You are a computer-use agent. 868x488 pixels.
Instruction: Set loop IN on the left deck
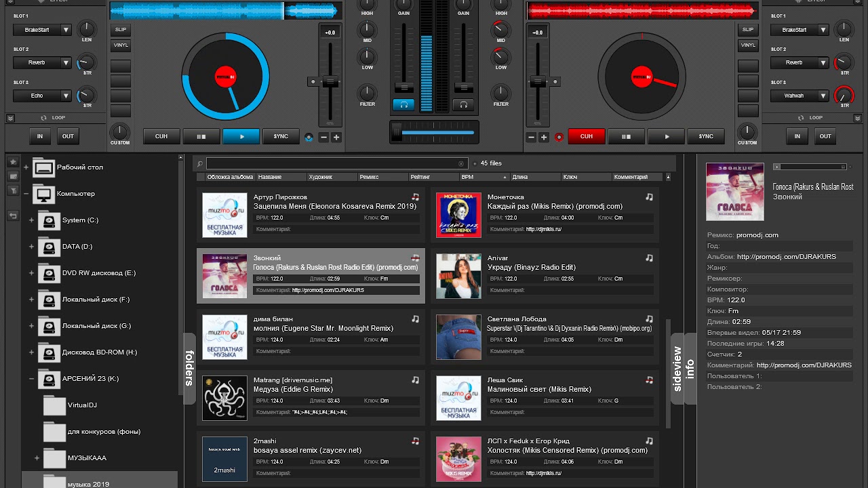coord(40,136)
